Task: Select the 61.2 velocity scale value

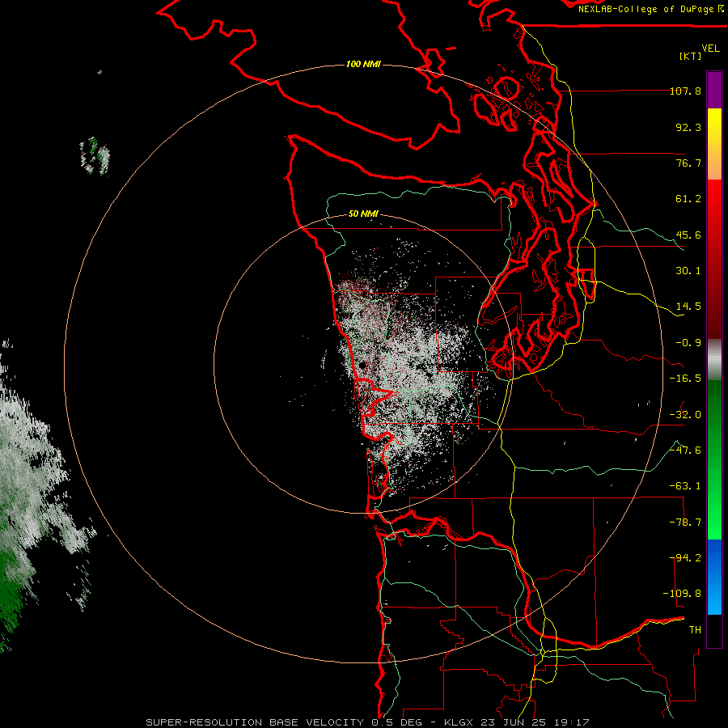Action: pos(688,199)
